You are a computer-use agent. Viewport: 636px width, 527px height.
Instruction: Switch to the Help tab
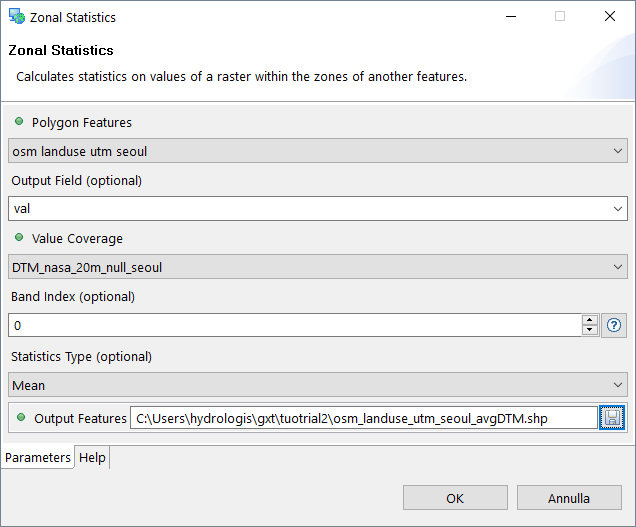pyautogui.click(x=92, y=457)
